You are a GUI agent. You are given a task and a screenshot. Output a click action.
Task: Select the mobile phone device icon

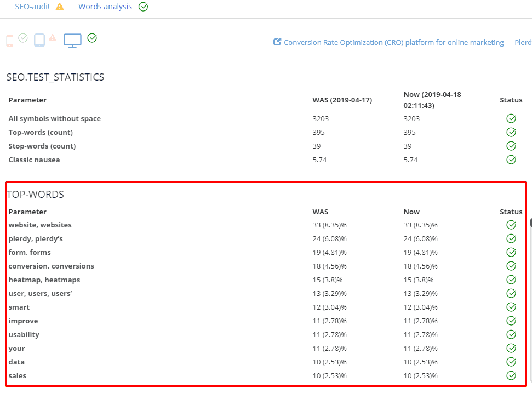click(x=10, y=41)
